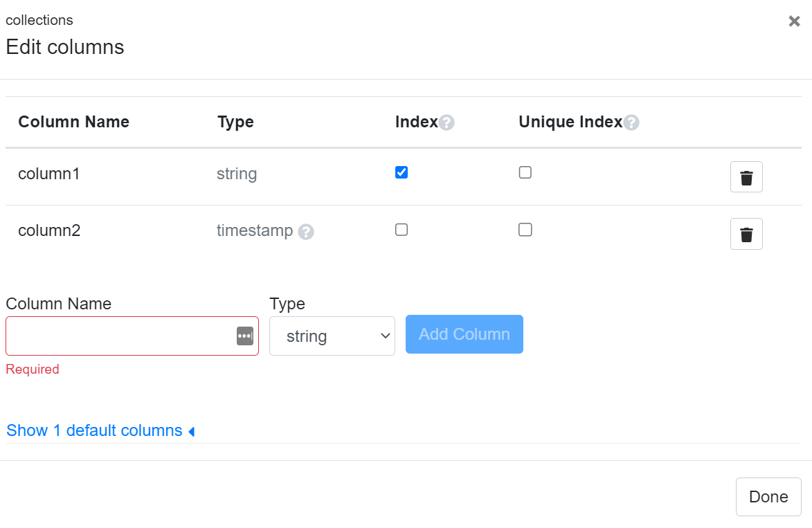
Task: Delete column2 with its trash icon
Action: pyautogui.click(x=746, y=234)
